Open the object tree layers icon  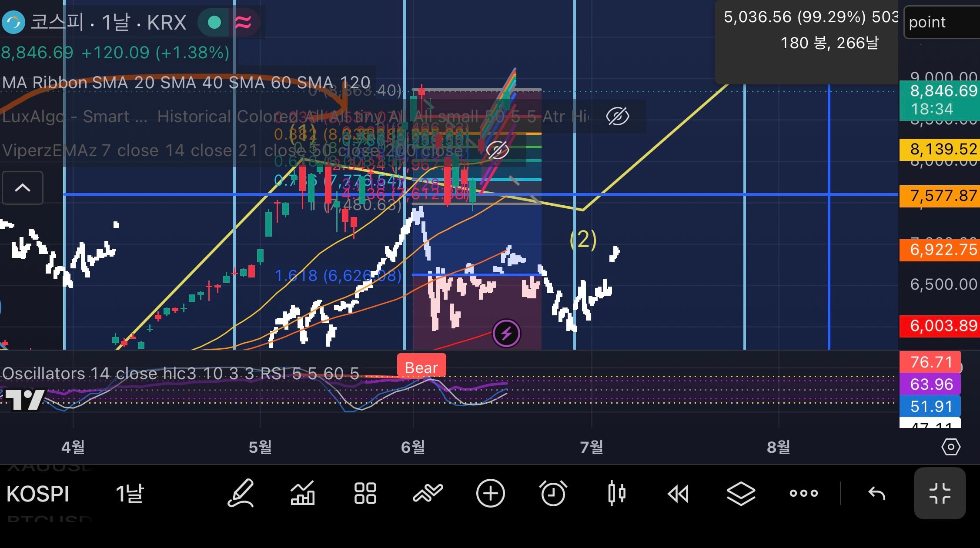point(741,493)
